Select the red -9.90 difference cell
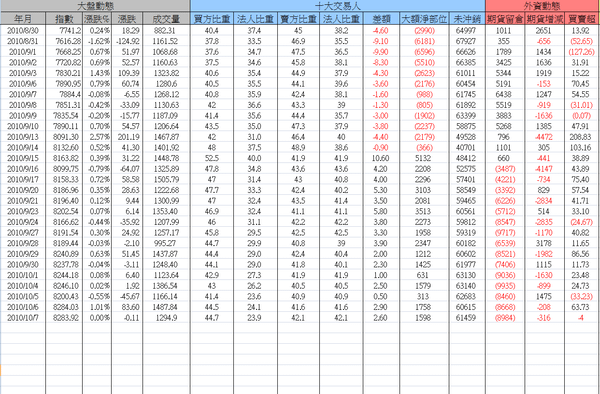 pyautogui.click(x=381, y=52)
